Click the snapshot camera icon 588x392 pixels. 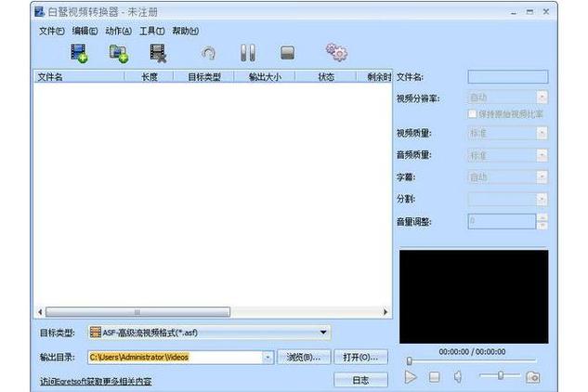533,376
